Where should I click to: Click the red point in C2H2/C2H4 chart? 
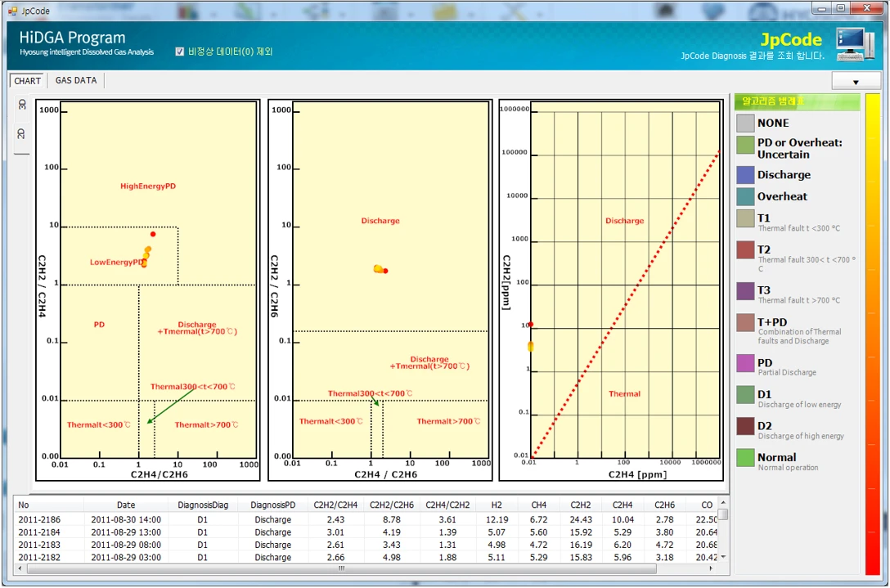coord(153,234)
